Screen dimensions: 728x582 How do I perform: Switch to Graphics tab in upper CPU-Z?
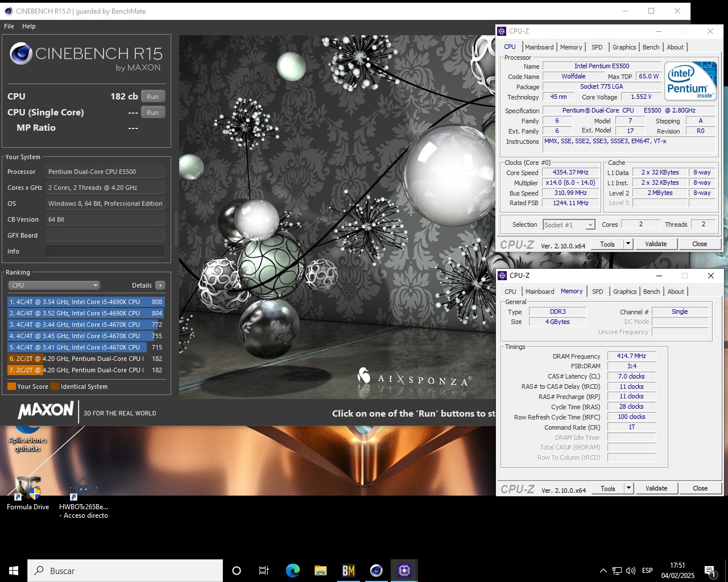pos(624,47)
